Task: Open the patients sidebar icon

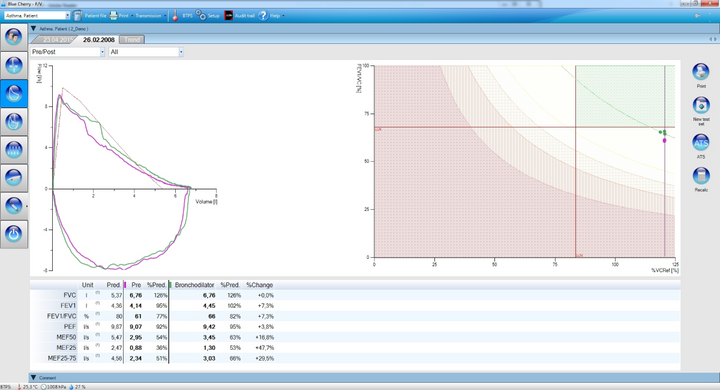Action: coord(14,36)
